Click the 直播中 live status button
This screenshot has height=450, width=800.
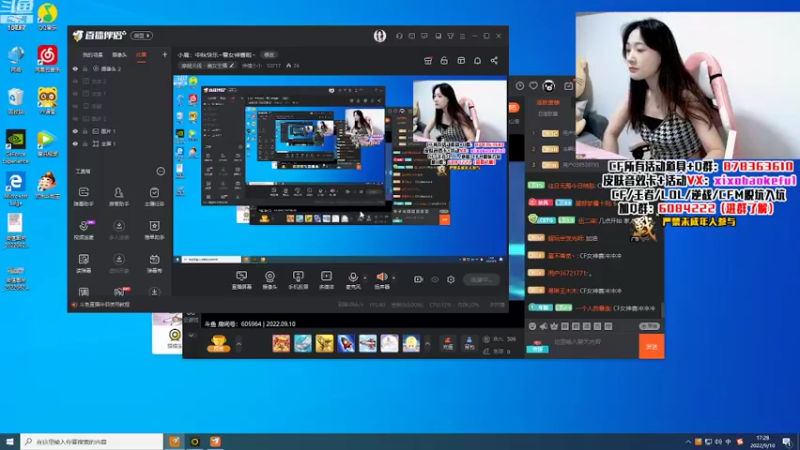[481, 280]
